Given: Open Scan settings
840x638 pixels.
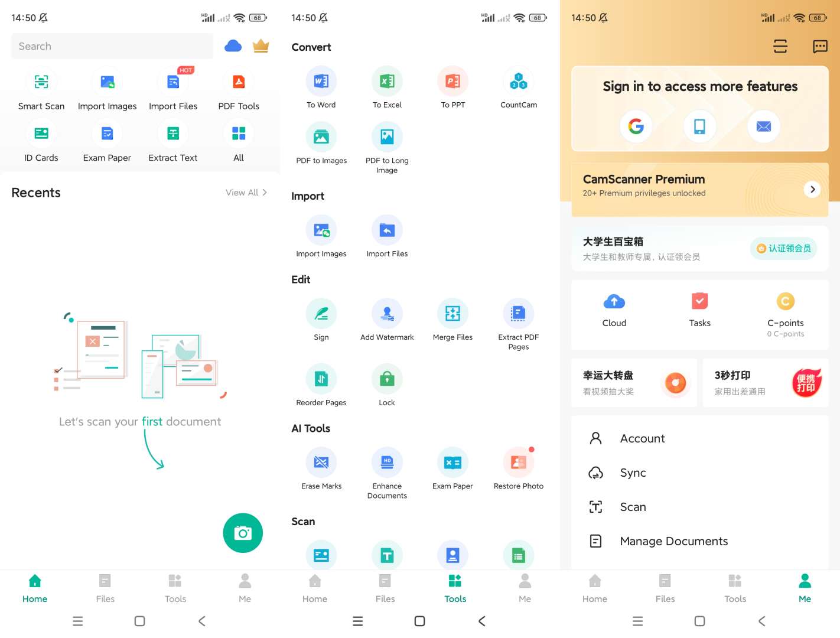Looking at the screenshot, I should click(700, 507).
